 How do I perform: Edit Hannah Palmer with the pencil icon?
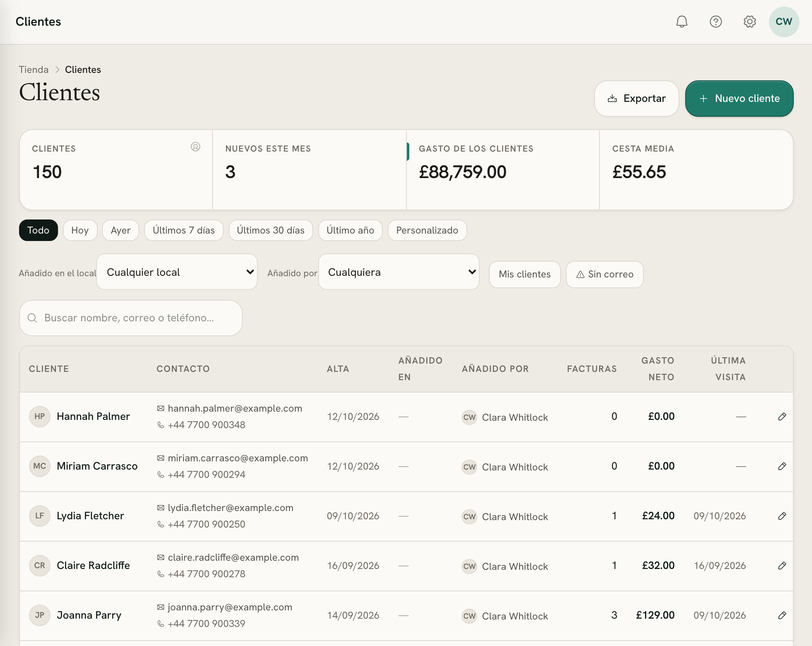pyautogui.click(x=782, y=417)
